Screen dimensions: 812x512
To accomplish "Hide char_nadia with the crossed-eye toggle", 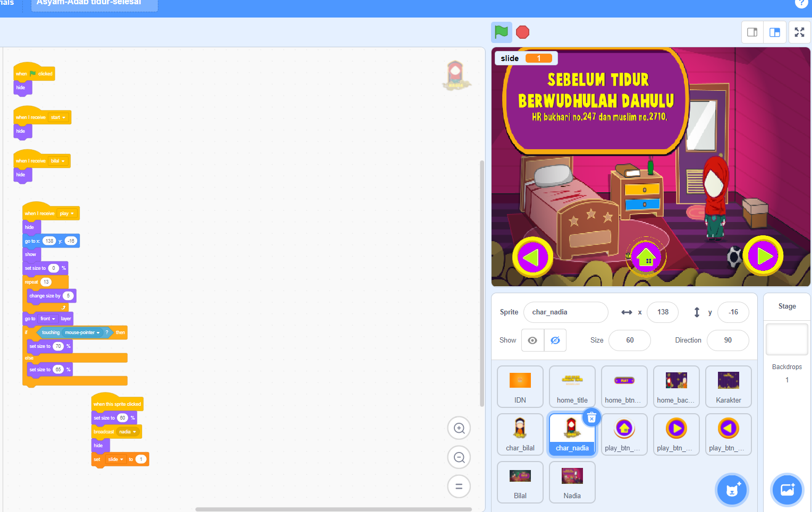I will pos(555,340).
